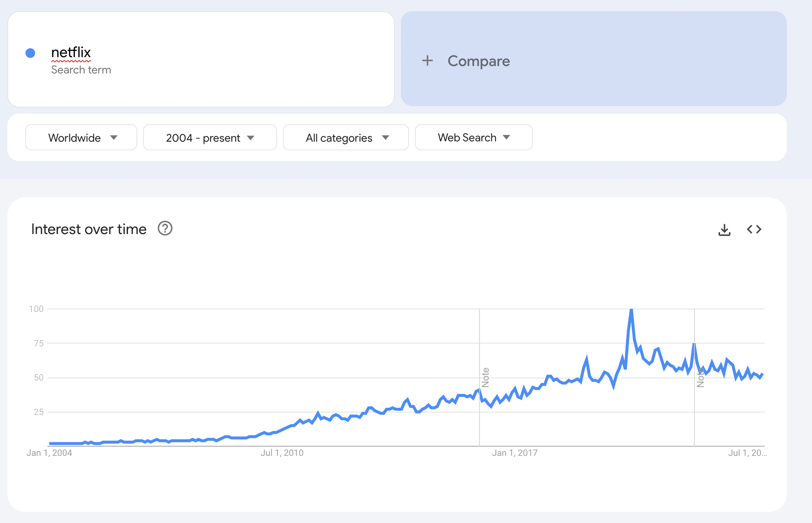
Task: Open the embed code icon
Action: (754, 229)
